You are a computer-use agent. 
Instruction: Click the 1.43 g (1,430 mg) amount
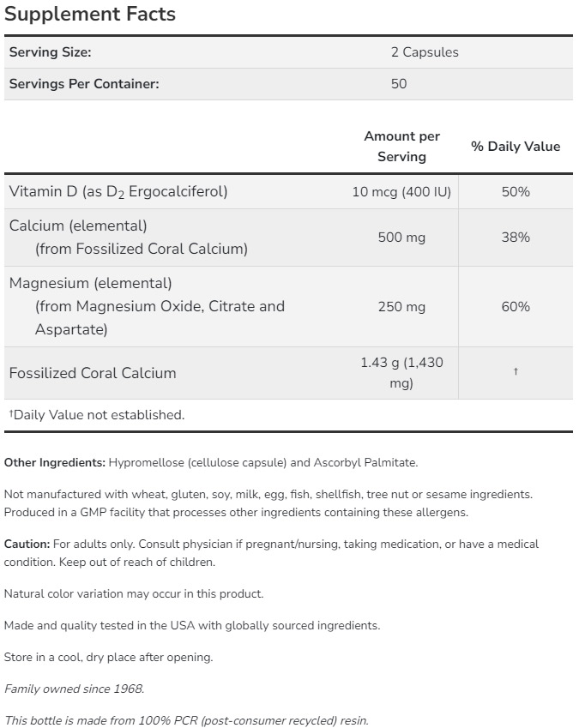click(401, 373)
